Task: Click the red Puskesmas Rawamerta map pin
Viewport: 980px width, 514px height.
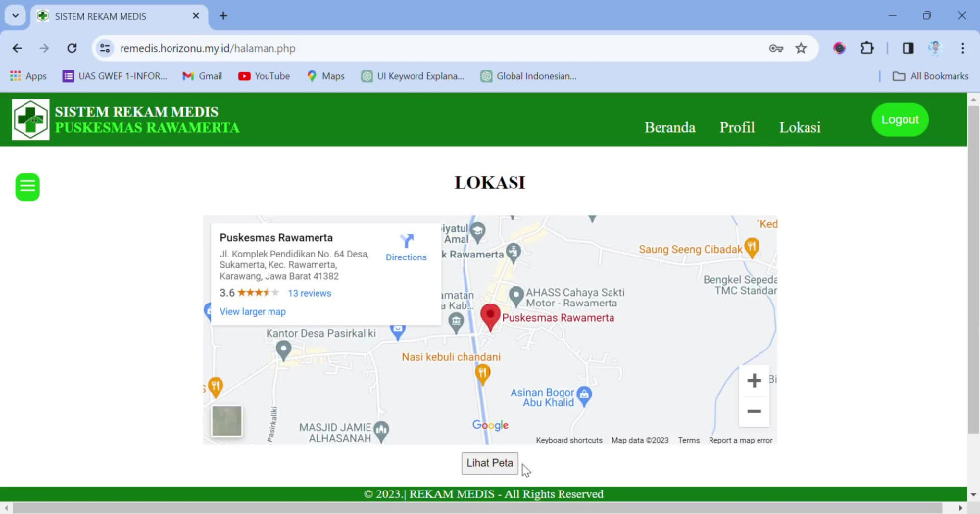Action: click(491, 317)
